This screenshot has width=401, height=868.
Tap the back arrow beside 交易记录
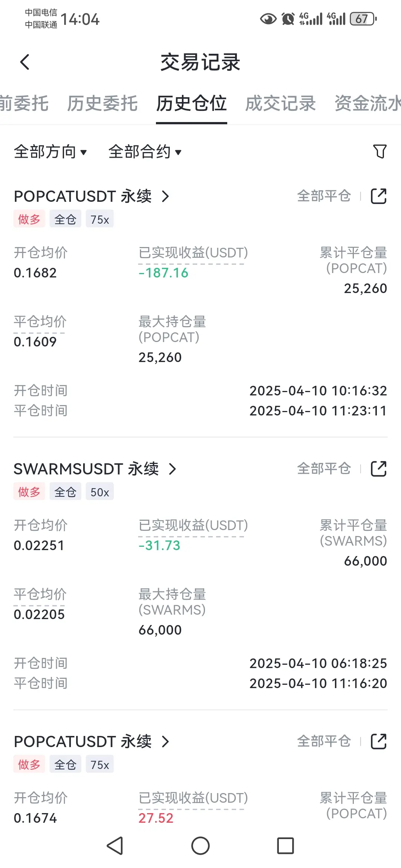coord(25,62)
